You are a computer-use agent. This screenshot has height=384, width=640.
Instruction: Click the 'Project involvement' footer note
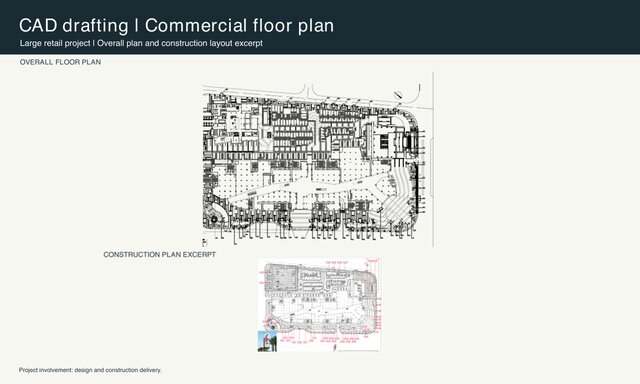[90, 370]
